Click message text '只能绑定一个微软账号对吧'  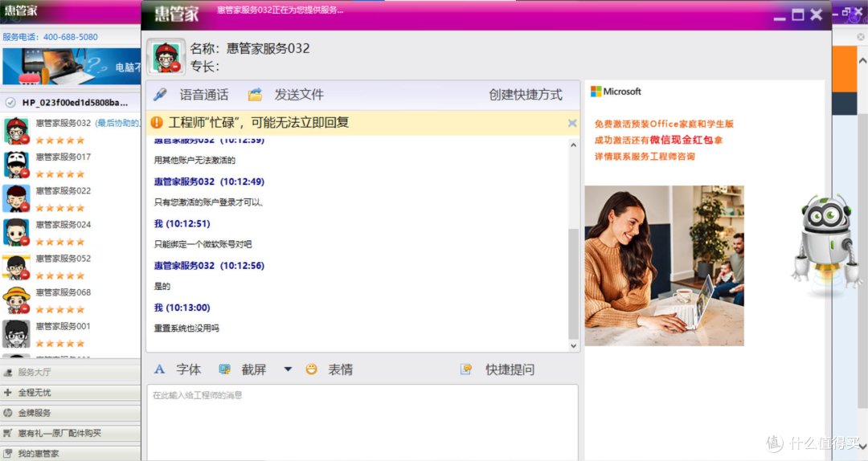(x=203, y=244)
